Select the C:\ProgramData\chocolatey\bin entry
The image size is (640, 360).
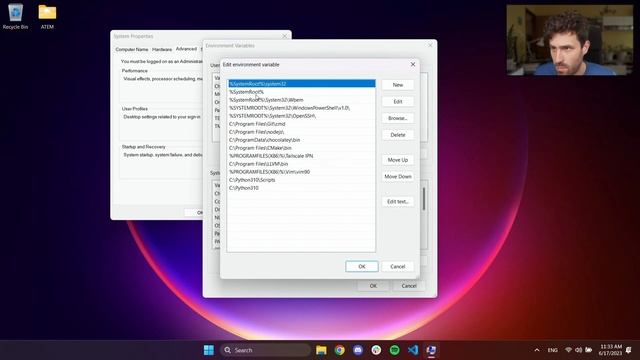tap(302, 140)
